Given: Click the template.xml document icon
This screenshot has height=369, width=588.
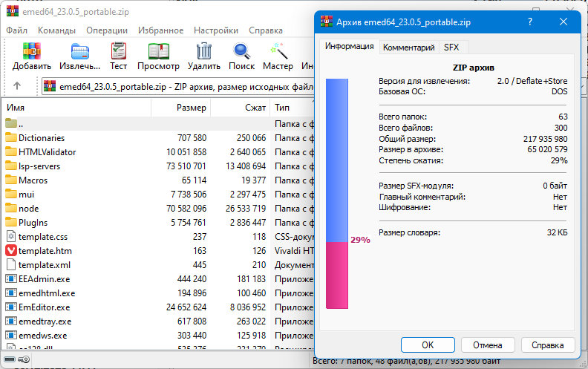Looking at the screenshot, I should [11, 265].
